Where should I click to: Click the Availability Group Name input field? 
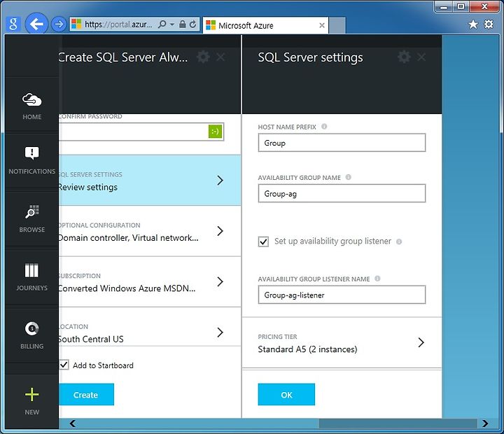pos(342,193)
